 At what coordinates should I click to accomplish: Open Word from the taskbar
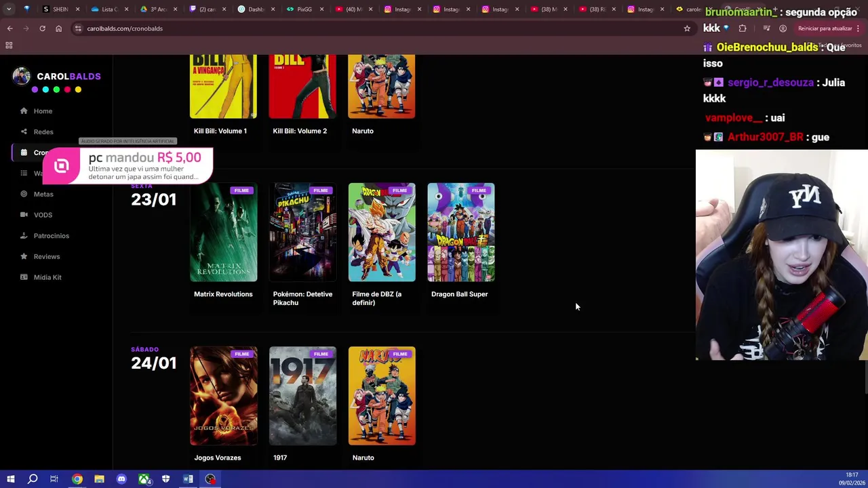point(188,479)
